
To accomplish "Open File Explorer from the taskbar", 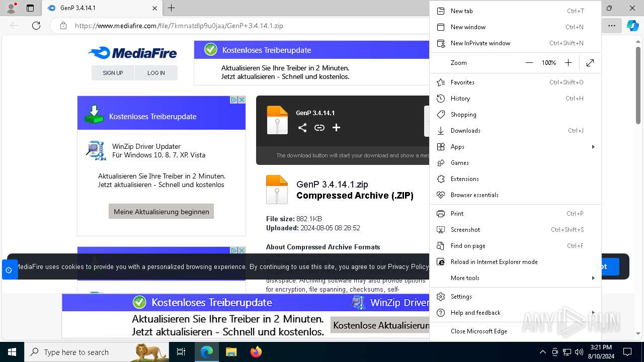I will 231,352.
